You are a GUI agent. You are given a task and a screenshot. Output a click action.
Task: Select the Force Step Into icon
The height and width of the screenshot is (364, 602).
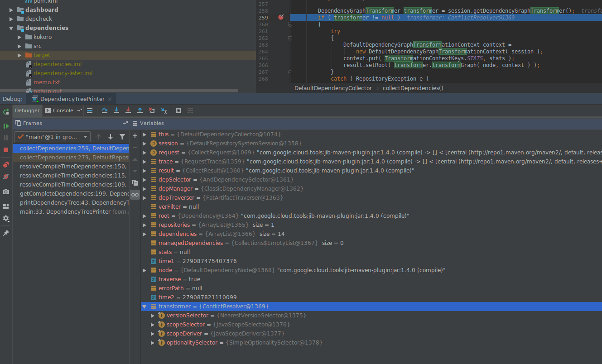coord(128,110)
